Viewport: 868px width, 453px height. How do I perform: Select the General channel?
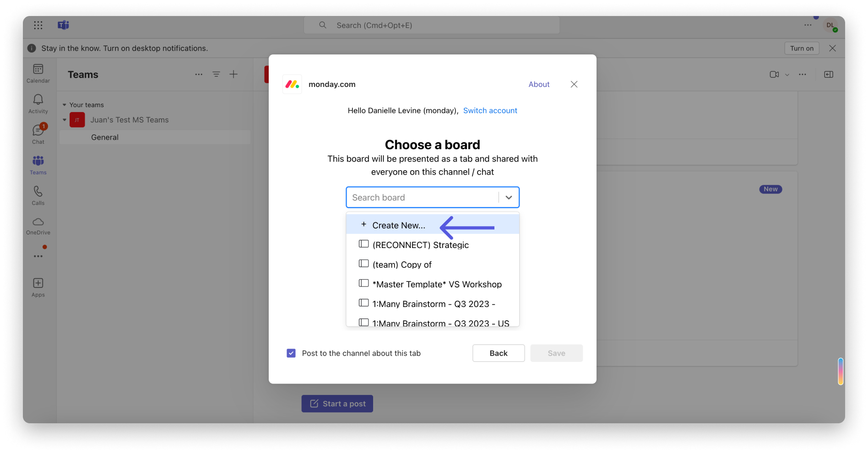[155, 137]
